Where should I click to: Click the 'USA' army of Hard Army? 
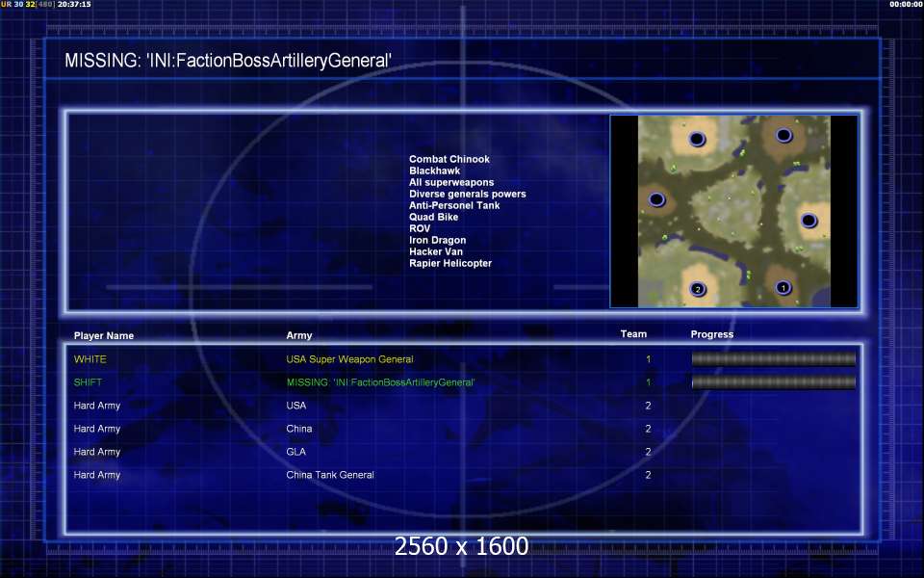pos(295,406)
